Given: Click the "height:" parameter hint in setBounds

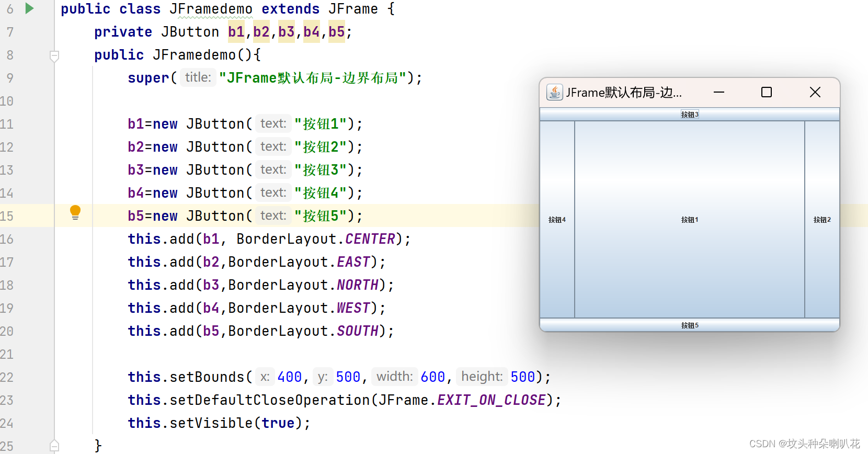Looking at the screenshot, I should pos(482,377).
